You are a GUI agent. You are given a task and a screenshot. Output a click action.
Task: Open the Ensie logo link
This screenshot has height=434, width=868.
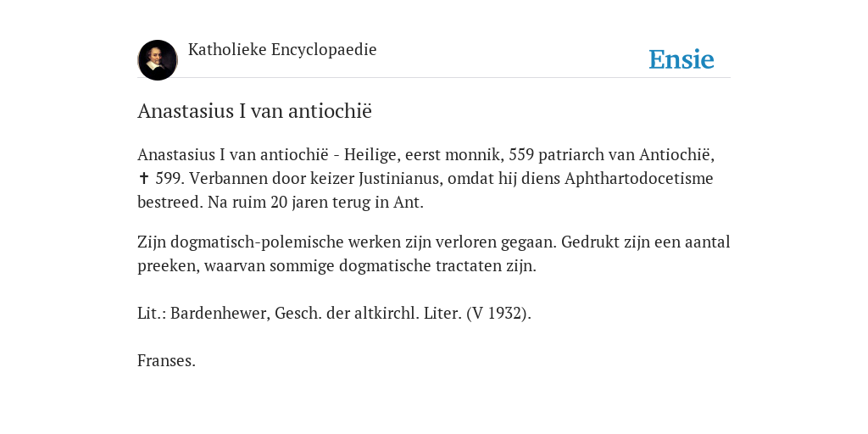click(682, 59)
